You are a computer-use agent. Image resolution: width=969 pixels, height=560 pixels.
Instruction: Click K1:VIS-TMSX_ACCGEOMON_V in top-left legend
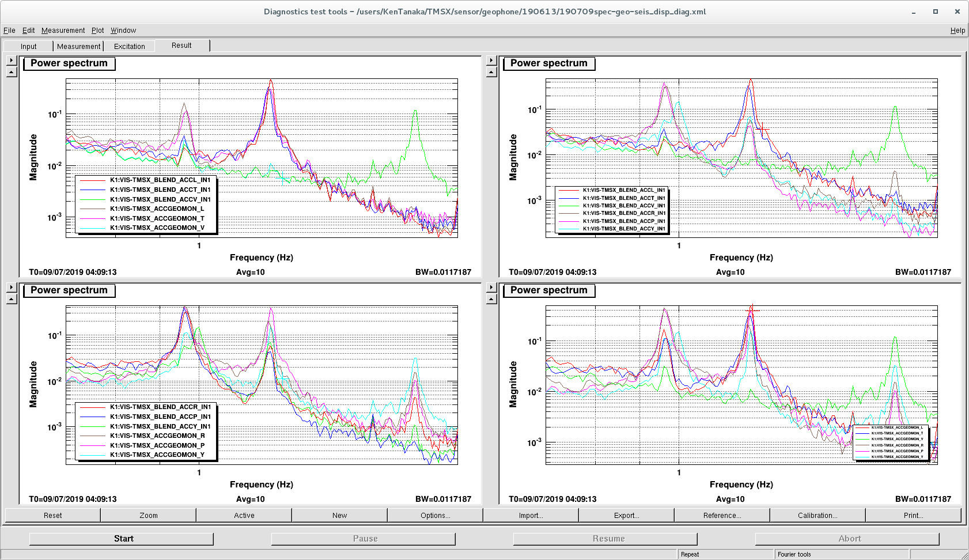pos(157,228)
